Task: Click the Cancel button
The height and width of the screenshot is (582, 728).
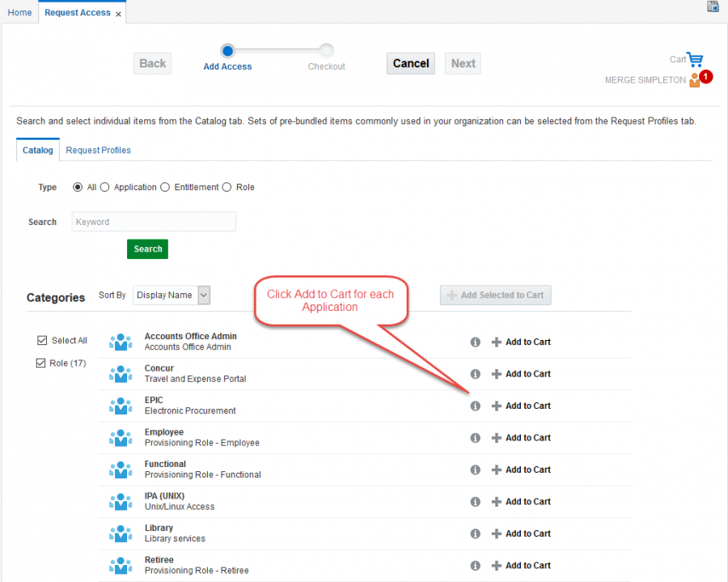Action: point(411,64)
